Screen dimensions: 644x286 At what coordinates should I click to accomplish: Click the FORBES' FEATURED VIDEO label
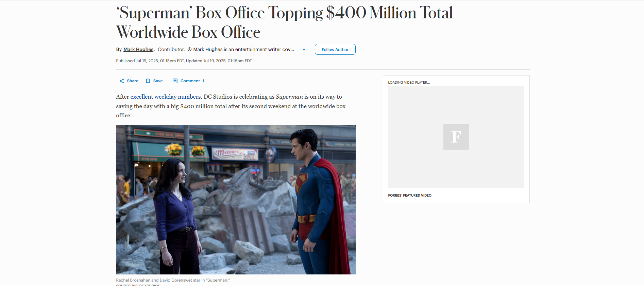click(410, 195)
